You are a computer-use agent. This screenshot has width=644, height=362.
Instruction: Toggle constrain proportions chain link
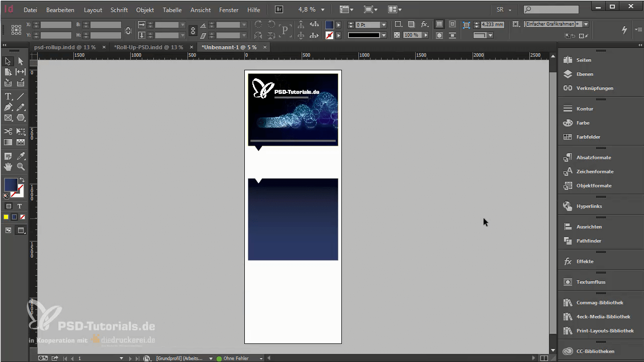pos(193,30)
